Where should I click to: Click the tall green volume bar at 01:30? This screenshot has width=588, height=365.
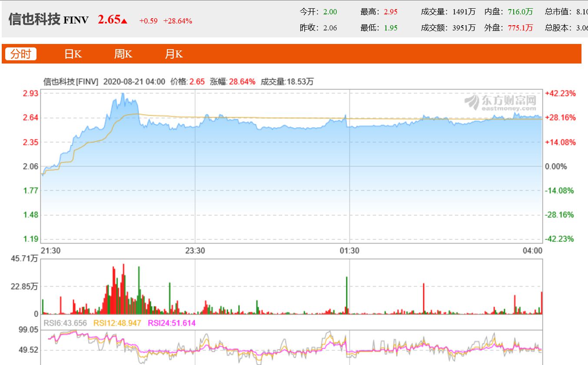click(x=347, y=295)
